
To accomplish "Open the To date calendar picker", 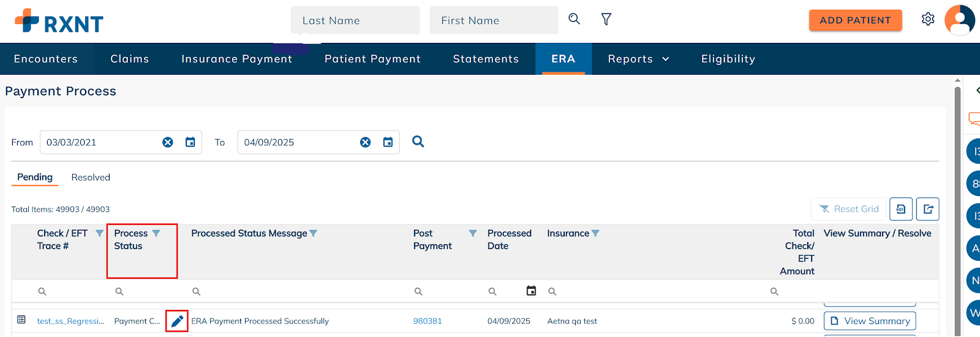I will coord(388,142).
